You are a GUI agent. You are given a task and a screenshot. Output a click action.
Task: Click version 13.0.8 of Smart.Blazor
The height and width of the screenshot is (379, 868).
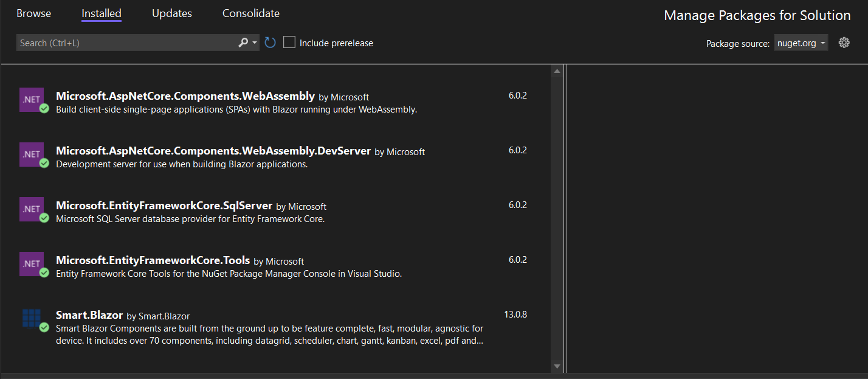(x=515, y=315)
